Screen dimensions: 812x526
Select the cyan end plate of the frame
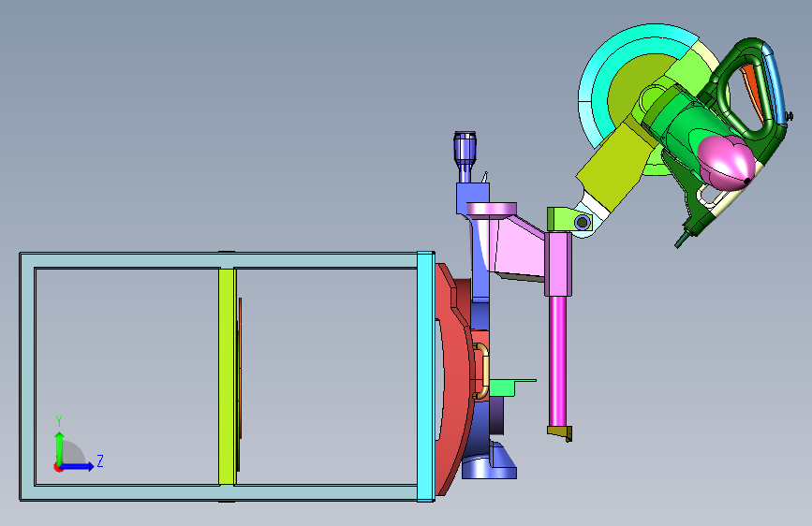coord(426,376)
